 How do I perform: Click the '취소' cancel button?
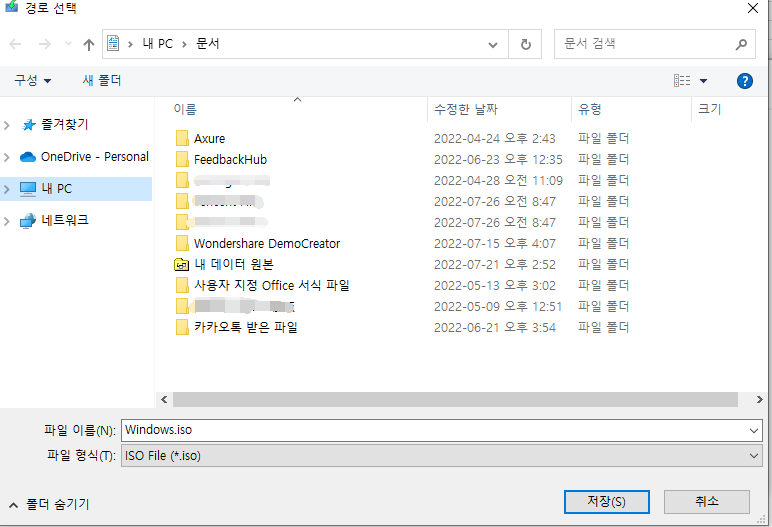tap(707, 502)
